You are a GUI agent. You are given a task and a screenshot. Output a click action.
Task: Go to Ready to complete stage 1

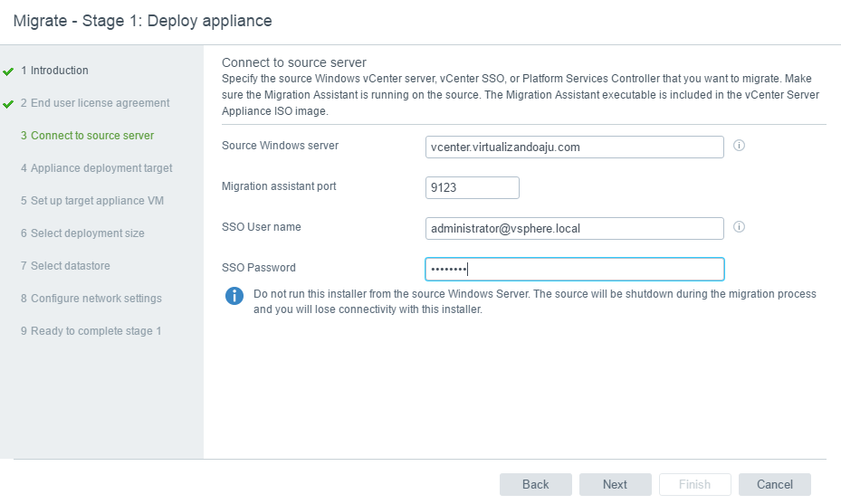coord(91,331)
